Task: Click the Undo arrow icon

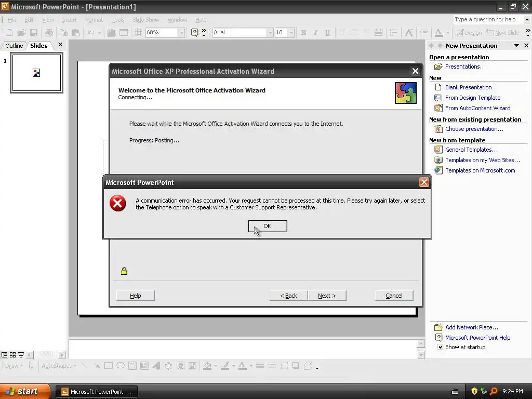Action: pos(90,33)
